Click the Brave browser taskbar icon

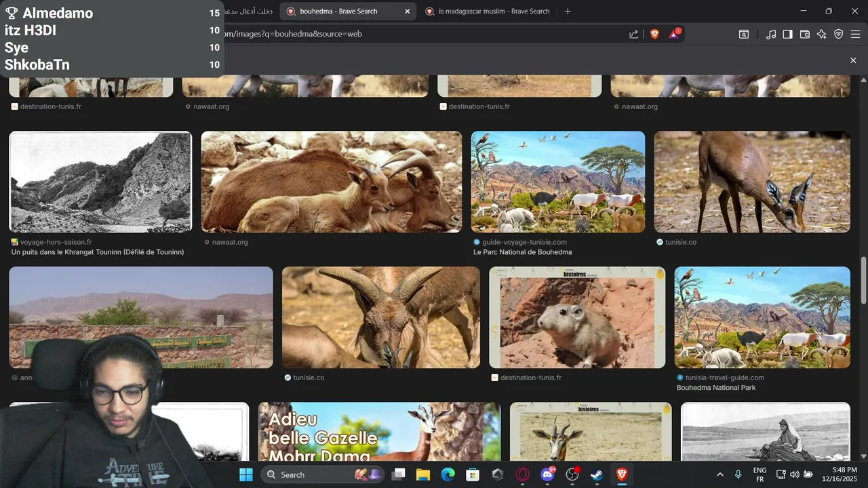click(622, 474)
